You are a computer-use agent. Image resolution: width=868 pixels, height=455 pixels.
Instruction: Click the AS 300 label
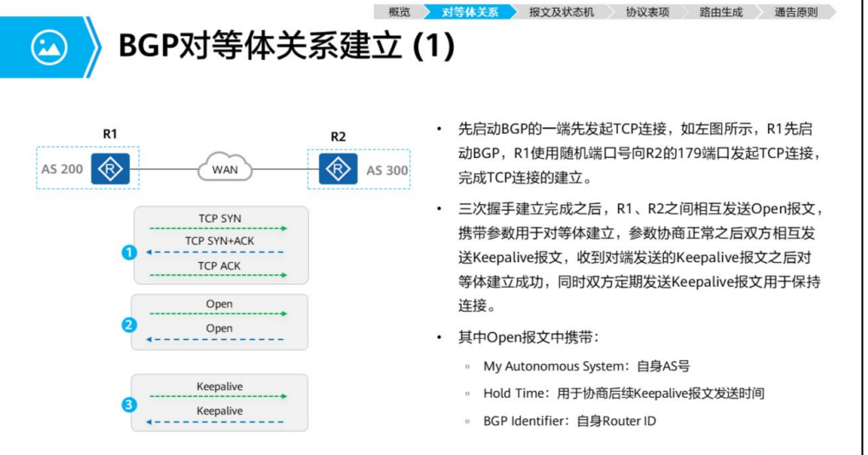click(387, 171)
